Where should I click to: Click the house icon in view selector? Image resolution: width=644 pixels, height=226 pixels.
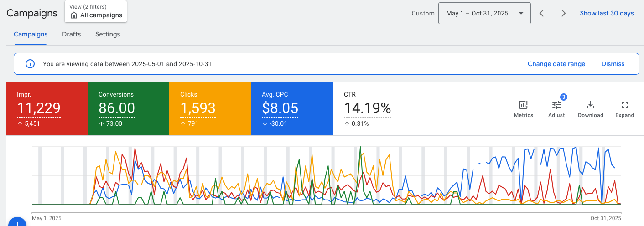click(x=73, y=15)
